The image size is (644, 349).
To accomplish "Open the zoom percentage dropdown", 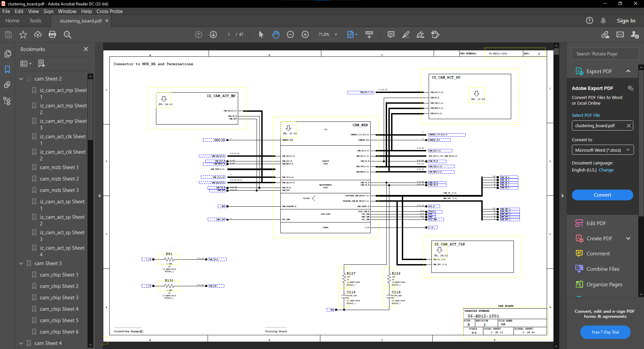I will (336, 35).
